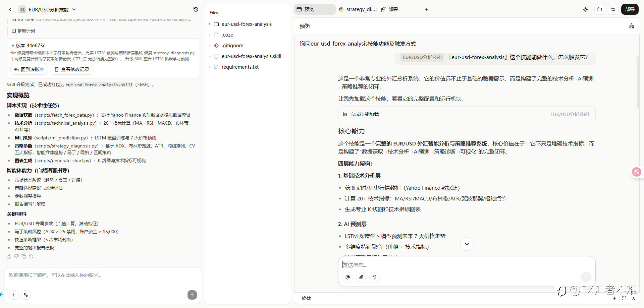Focus the 欢迎使用扣子编程 input box
Viewport: 644px width, 308px height.
tap(103, 275)
